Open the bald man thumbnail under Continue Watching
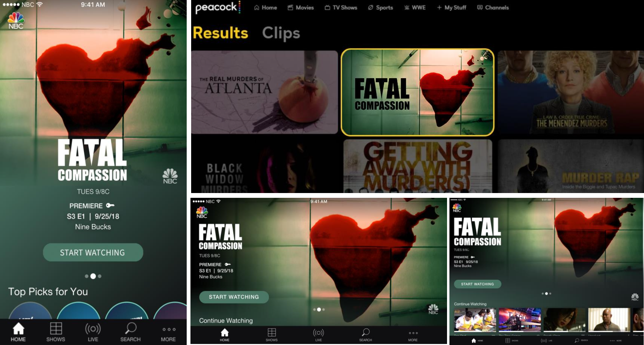 click(x=609, y=320)
